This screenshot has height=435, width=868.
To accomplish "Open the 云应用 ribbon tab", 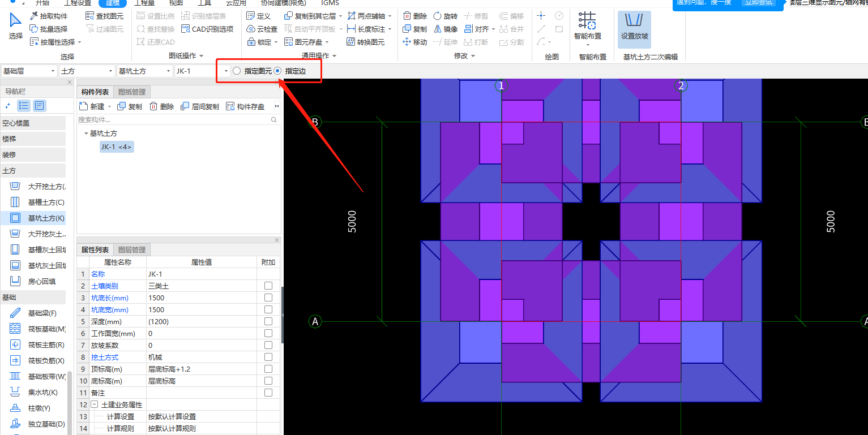I will 236,3.
